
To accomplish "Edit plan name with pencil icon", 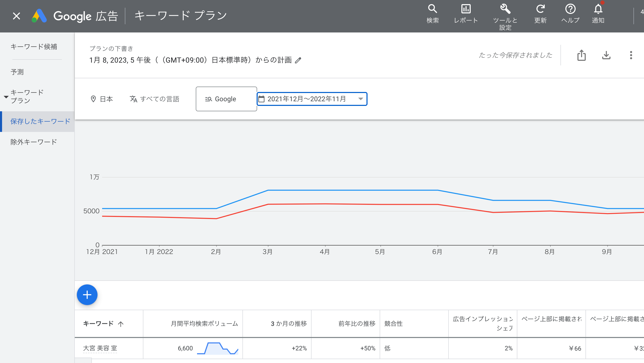I will (298, 60).
